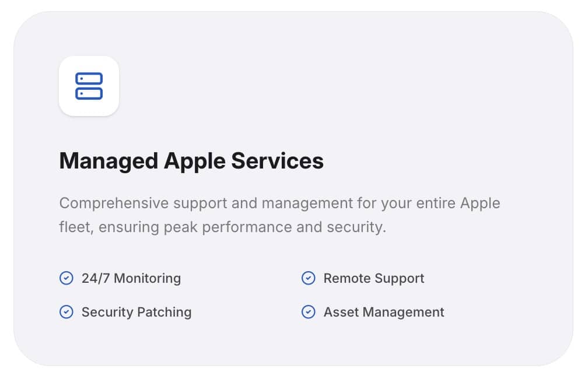The height and width of the screenshot is (379, 588).
Task: Click the "Remote Support" feature text
Action: 374,278
